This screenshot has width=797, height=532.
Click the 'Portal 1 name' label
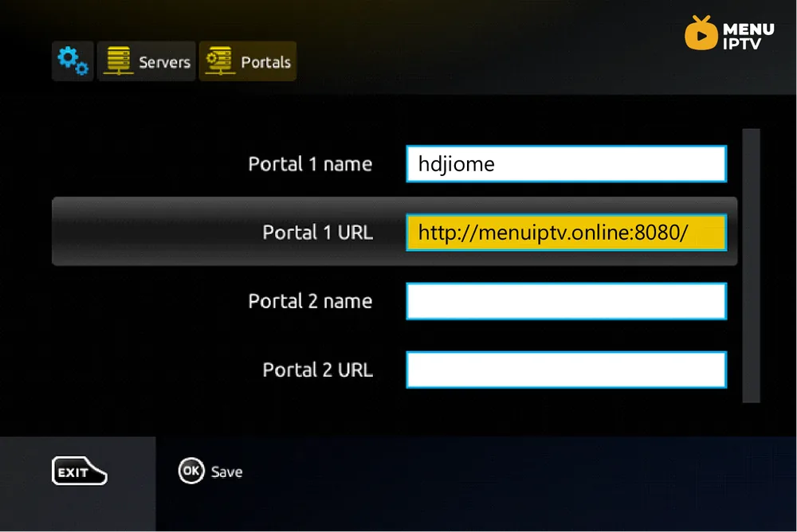[x=310, y=164]
